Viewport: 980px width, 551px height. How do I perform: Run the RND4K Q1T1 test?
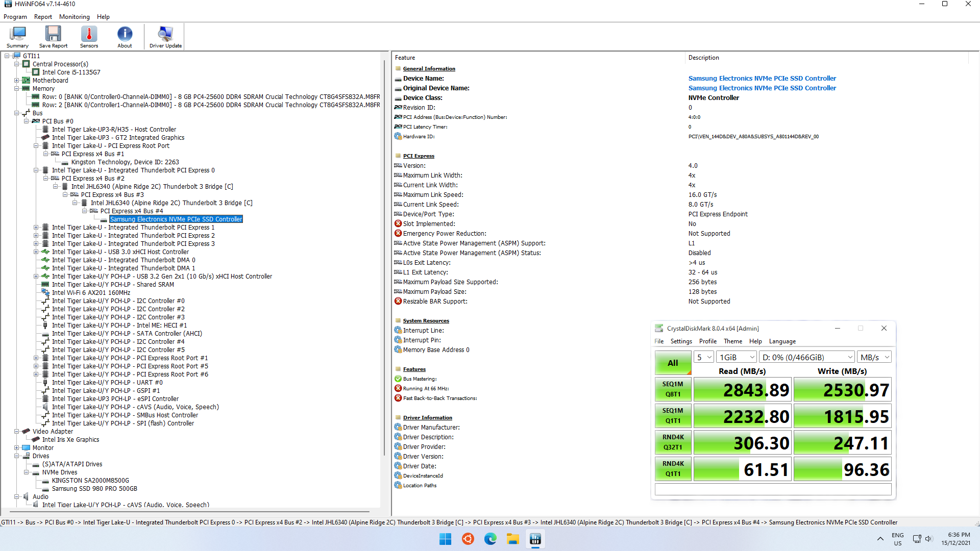point(673,469)
